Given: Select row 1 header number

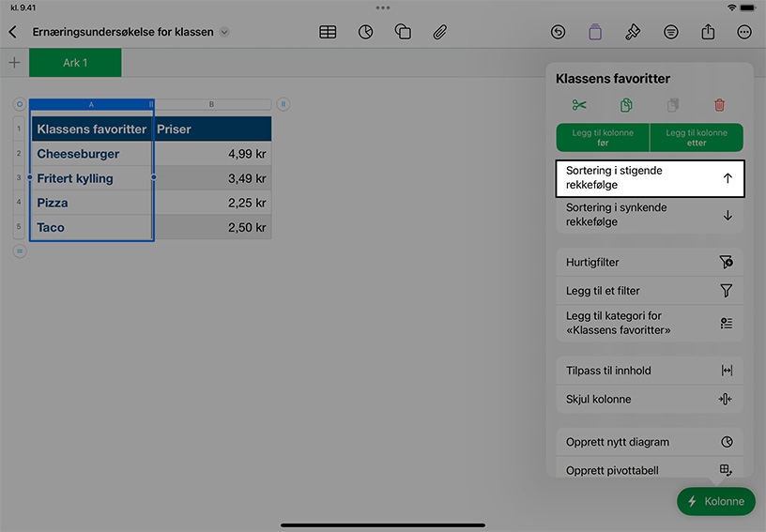Looking at the screenshot, I should point(19,129).
